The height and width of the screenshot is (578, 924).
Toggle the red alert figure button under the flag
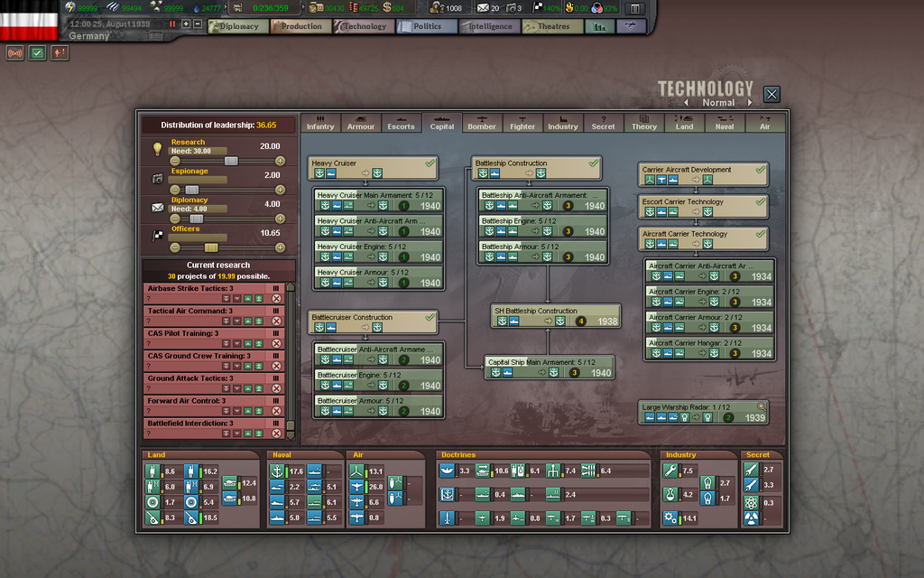(x=60, y=53)
